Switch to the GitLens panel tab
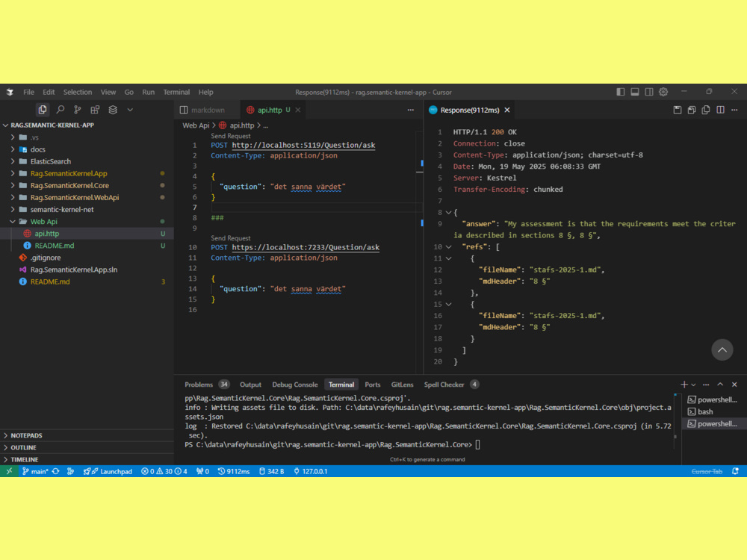The height and width of the screenshot is (560, 747). pyautogui.click(x=402, y=385)
